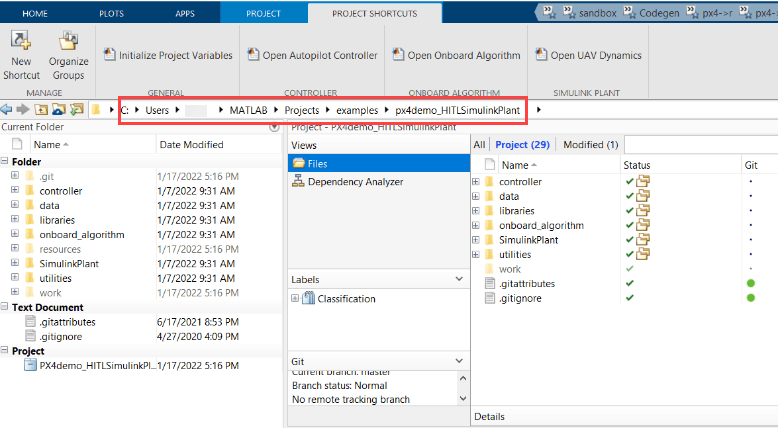Collapse the Labels panel chevron
The height and width of the screenshot is (436, 780).
pos(459,279)
